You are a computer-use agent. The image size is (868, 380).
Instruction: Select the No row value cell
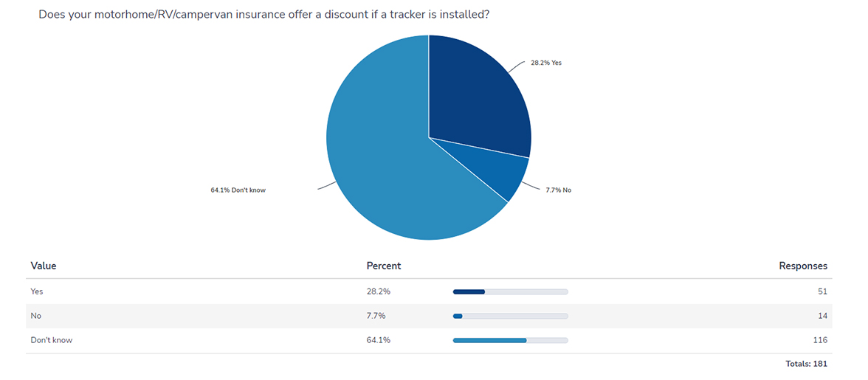[35, 316]
